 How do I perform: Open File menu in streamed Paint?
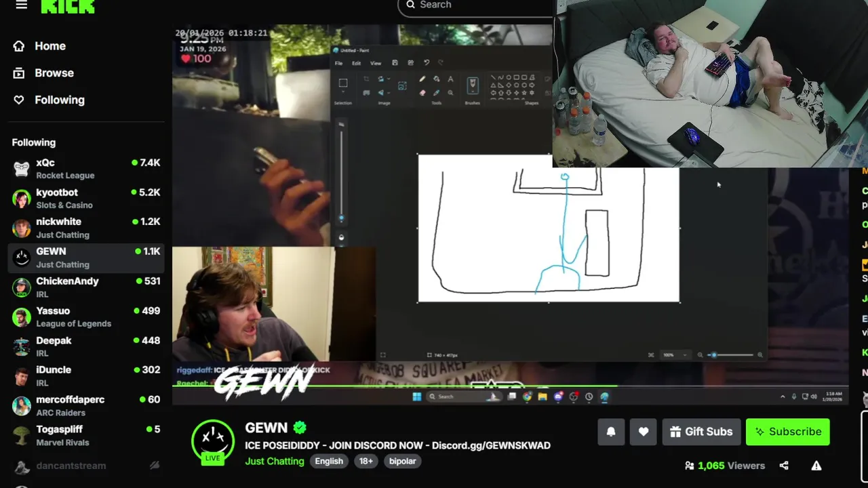coord(338,63)
